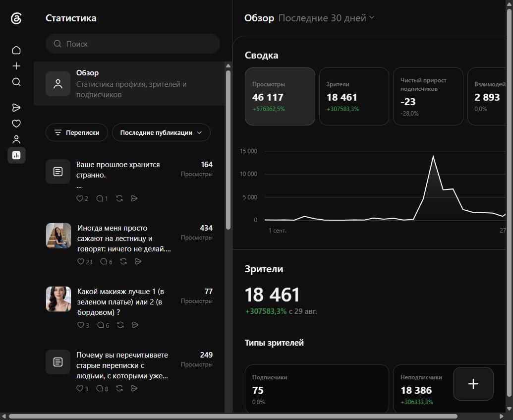
Task: Like the 'Какой макияж лучше' post
Action: (80, 325)
